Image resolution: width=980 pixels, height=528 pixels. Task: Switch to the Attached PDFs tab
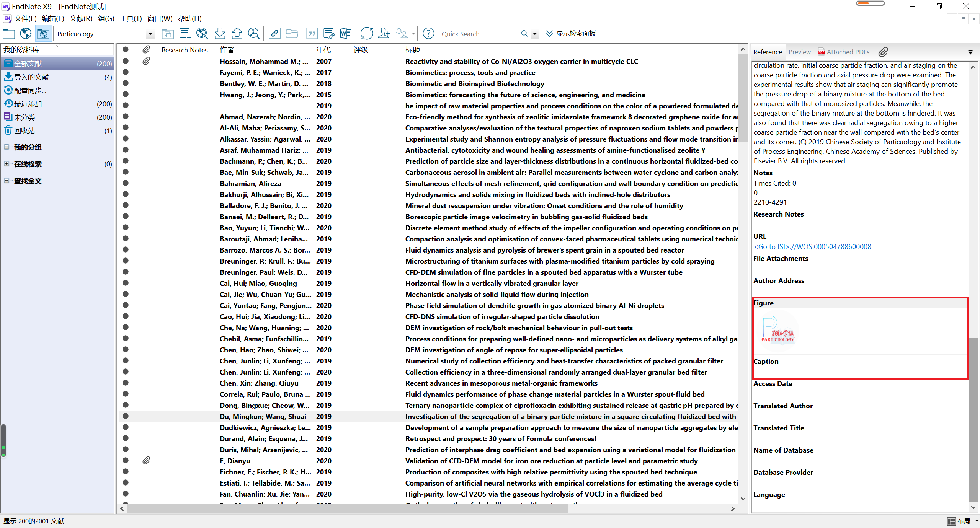click(x=843, y=52)
